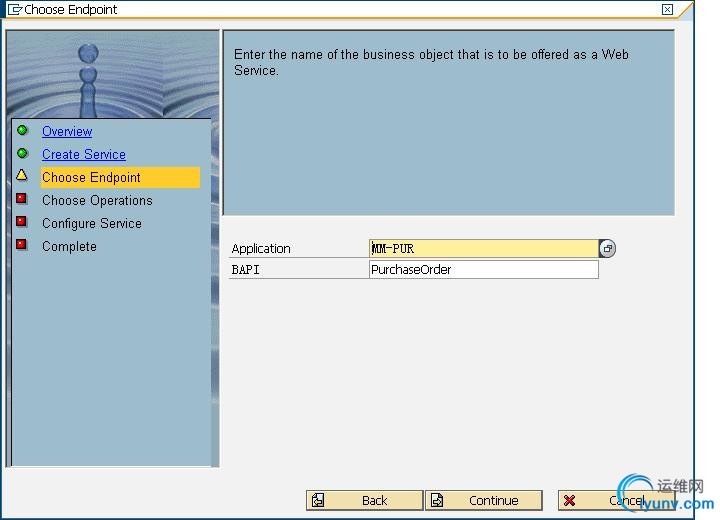
Task: Open the Create Service step link
Action: click(x=84, y=154)
